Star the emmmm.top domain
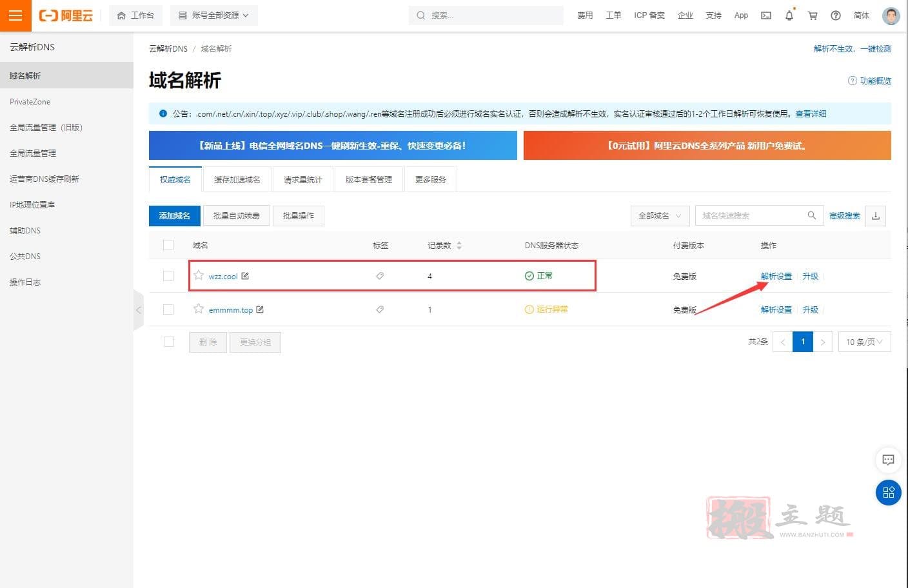Screen dimensions: 908x588 tap(199, 309)
